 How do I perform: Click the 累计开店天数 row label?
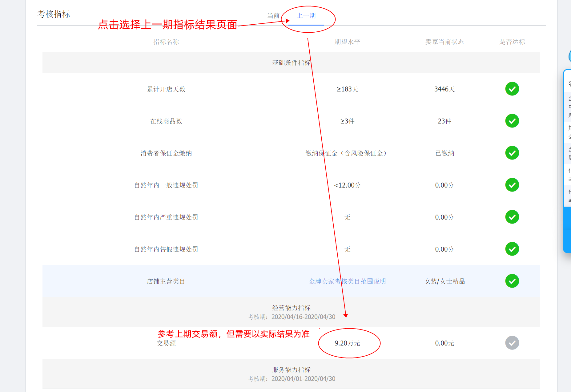click(166, 89)
